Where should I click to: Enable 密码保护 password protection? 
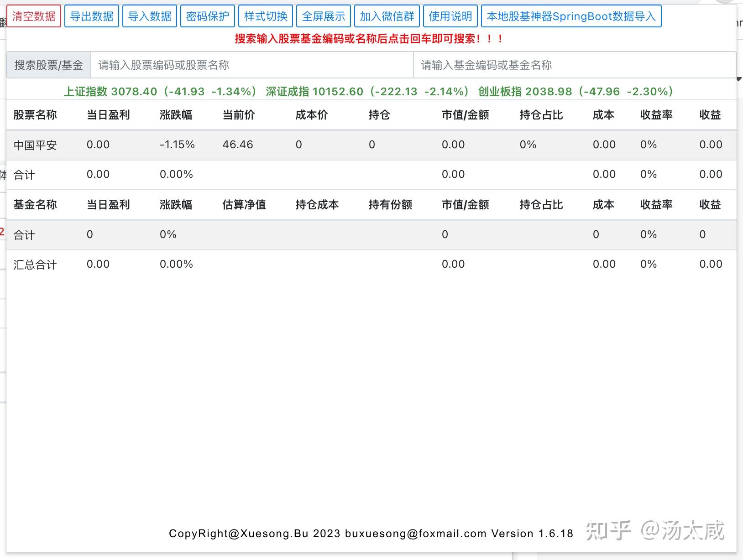pyautogui.click(x=207, y=16)
